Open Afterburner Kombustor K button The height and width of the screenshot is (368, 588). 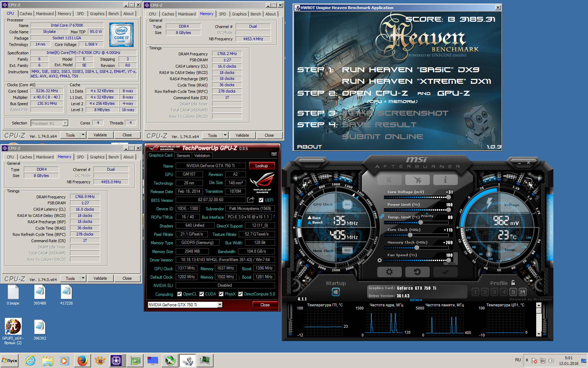coord(389,180)
